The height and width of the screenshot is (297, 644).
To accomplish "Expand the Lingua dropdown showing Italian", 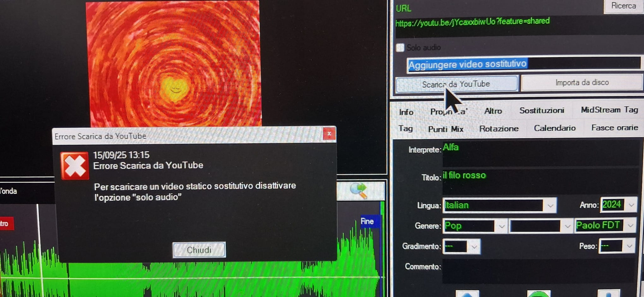I will pos(550,206).
